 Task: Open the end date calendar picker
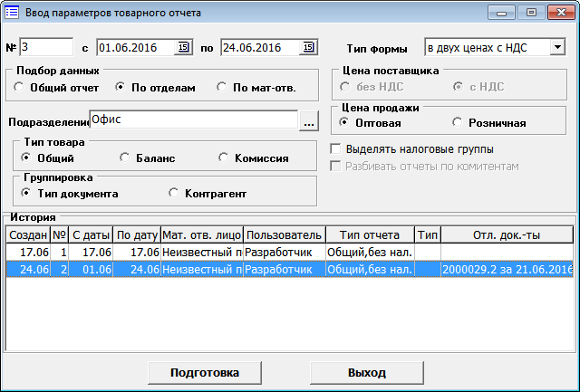coord(307,47)
